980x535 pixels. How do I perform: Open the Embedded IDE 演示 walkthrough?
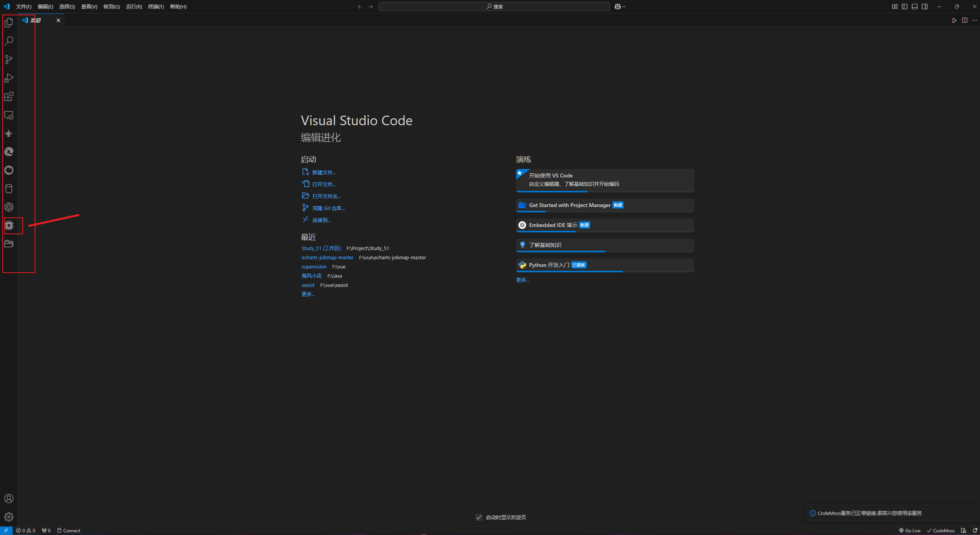[605, 225]
